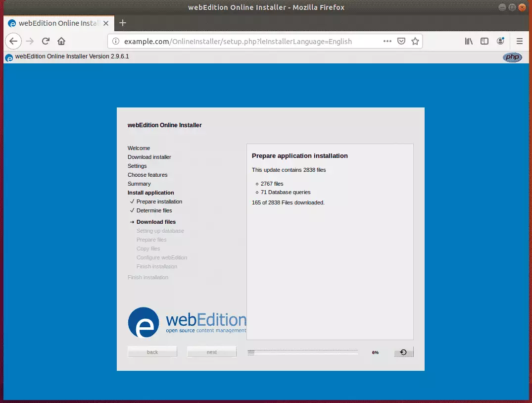Viewport: 532px width, 403px height.
Task: Click the 'webEdition Online Installer' panel title
Action: (165, 125)
